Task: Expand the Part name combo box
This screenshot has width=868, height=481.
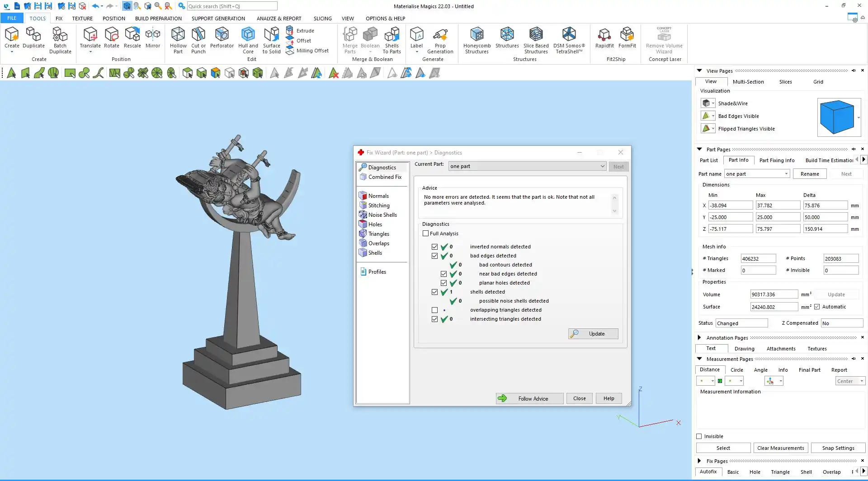Action: 786,174
